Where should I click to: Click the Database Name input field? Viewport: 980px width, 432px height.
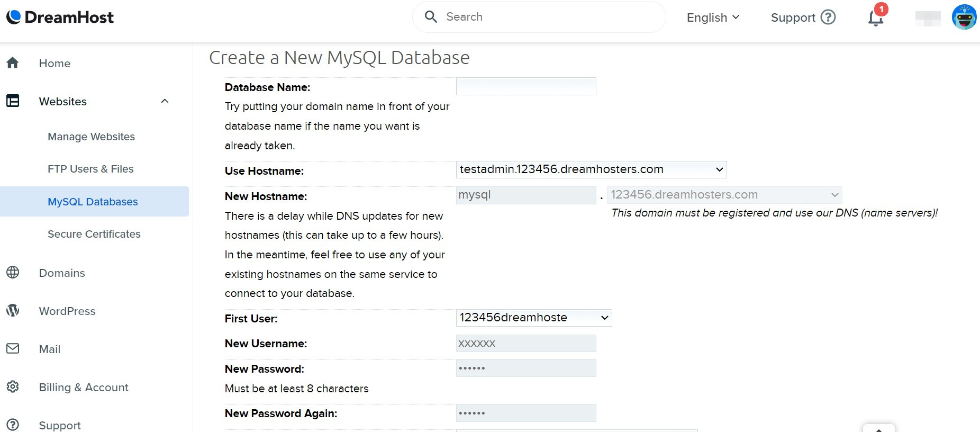[525, 87]
